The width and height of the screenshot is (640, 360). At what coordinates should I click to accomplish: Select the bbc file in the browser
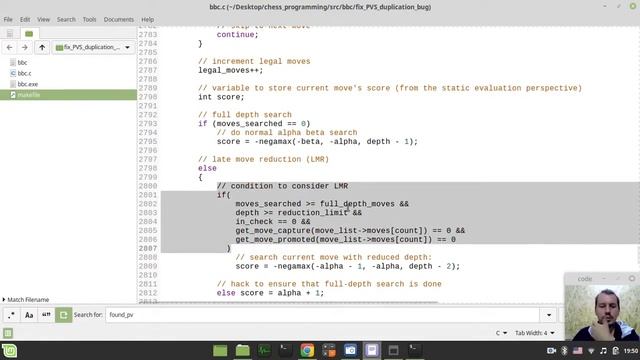click(22, 62)
